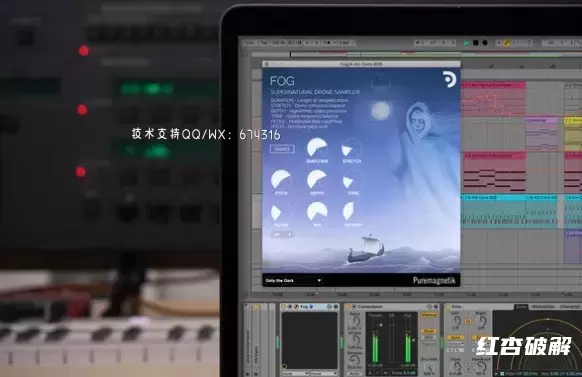Adjust the Compressor Ratio knob
Viewport: 582px width, 377px height.
point(356,321)
